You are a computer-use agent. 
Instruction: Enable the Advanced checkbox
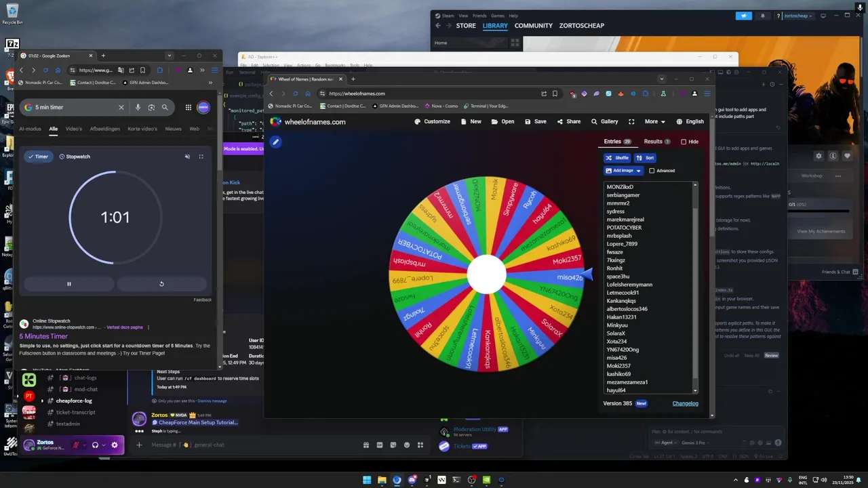click(652, 171)
